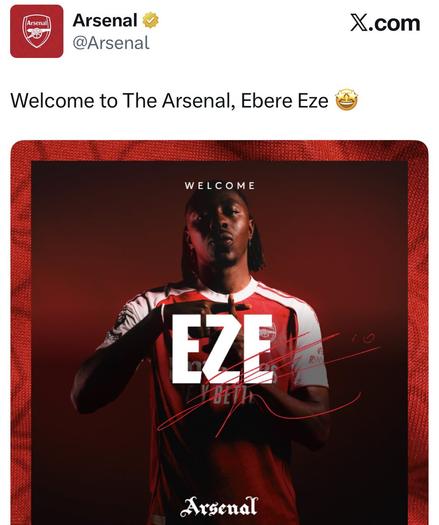The width and height of the screenshot is (439, 525).
Task: Click the club crest on the player's jersey
Action: pos(268,331)
